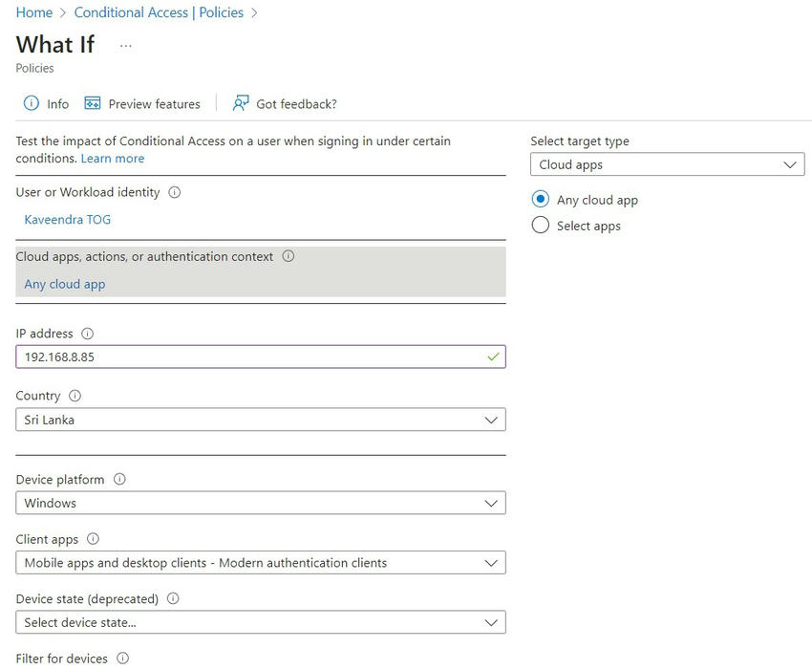Click the Info icon on the toolbar
The image size is (812, 670).
pyautogui.click(x=31, y=103)
